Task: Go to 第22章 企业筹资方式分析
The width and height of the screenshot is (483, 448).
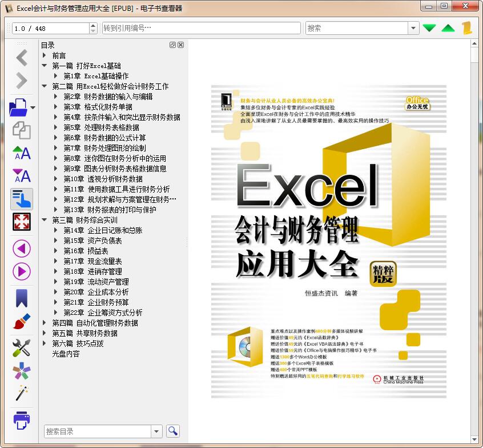Action: coord(103,313)
